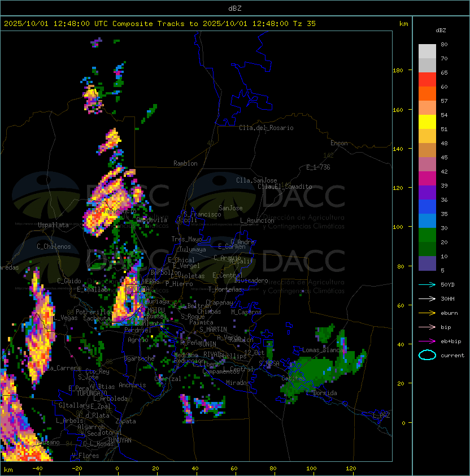
Task: Click the magenta eb+bip arrow in legend
Action: (x=427, y=341)
